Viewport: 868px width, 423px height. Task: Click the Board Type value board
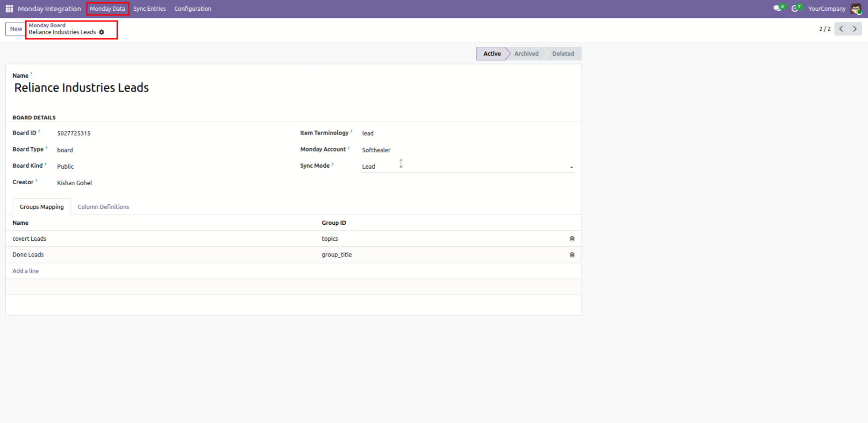click(65, 150)
